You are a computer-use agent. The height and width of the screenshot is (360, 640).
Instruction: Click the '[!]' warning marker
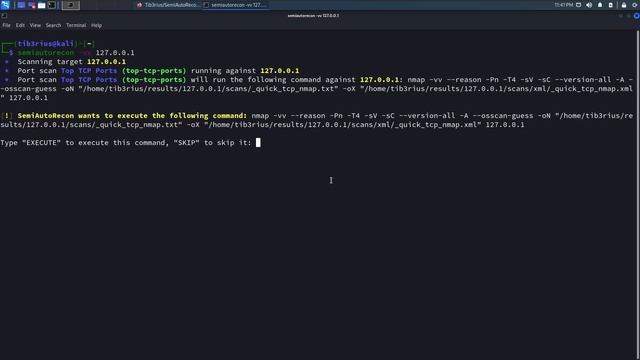point(7,116)
